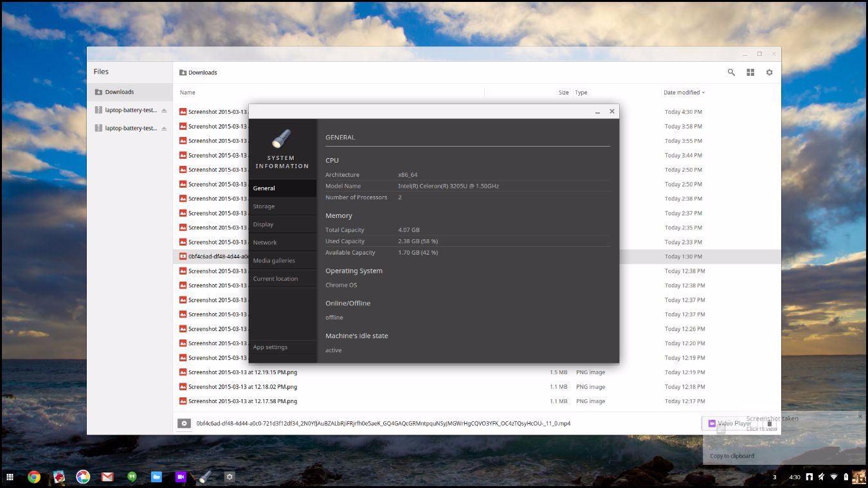
Task: Select Downloads folder in Files sidebar
Action: click(131, 92)
